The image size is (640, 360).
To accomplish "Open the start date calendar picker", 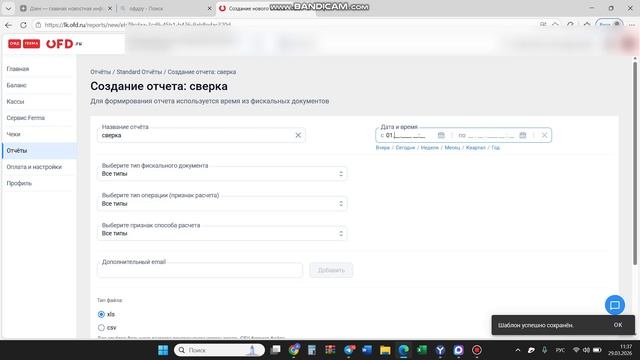I will (441, 135).
